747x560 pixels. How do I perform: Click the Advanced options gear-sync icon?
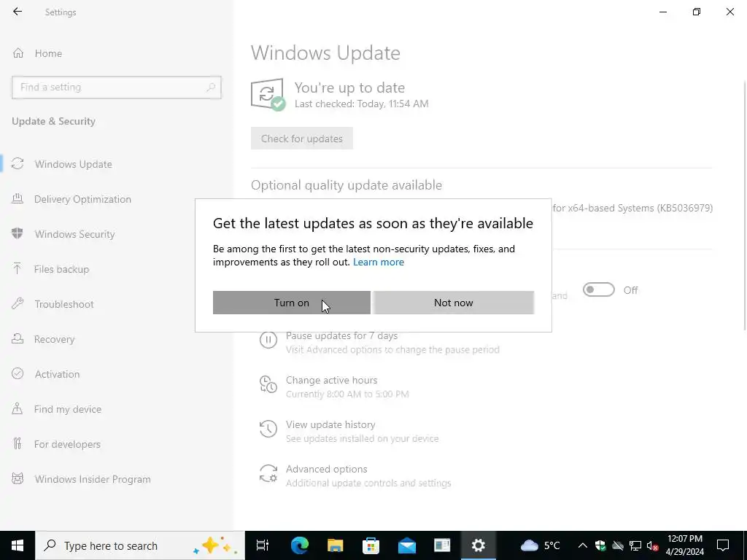pyautogui.click(x=268, y=473)
